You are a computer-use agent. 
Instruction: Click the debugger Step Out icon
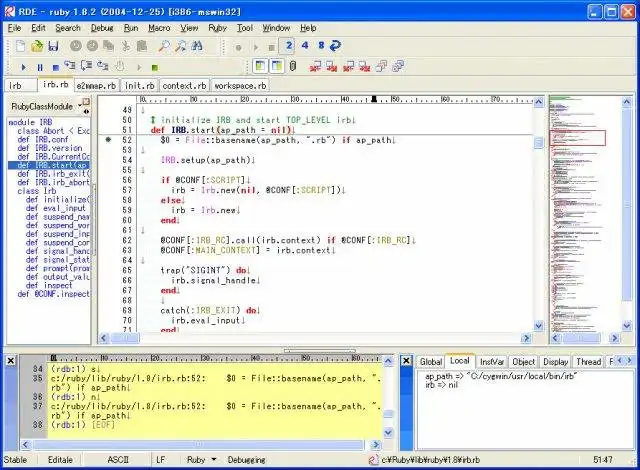tap(102, 66)
